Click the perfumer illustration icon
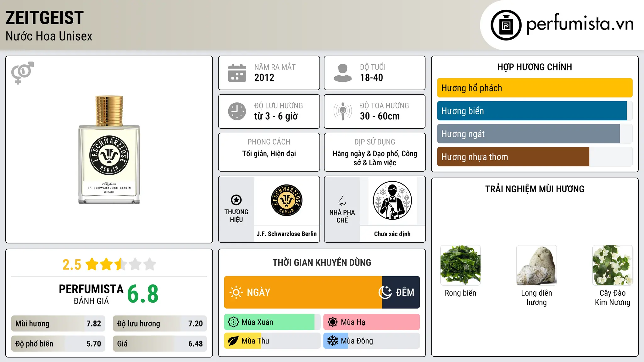 tap(392, 200)
